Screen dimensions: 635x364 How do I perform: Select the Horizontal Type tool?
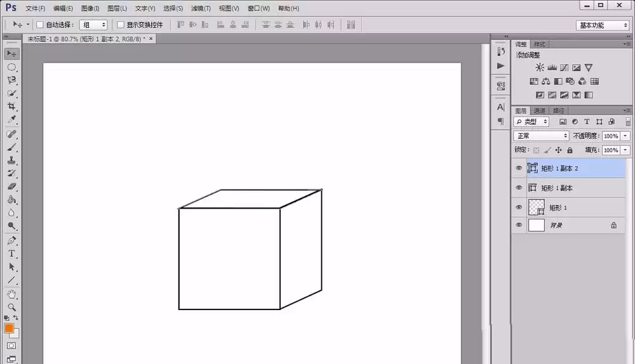pos(11,254)
